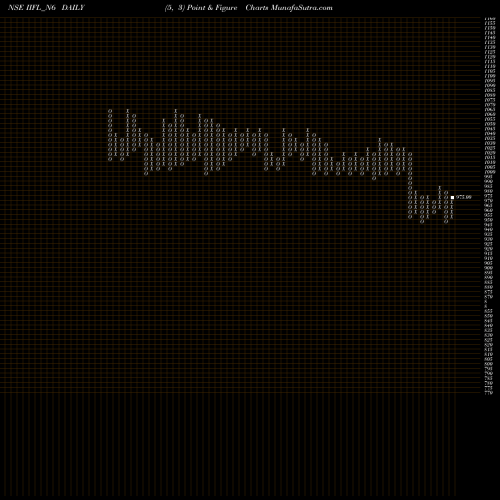
Task: Click the 'DAILY' timeframe label
Action: [73, 8]
